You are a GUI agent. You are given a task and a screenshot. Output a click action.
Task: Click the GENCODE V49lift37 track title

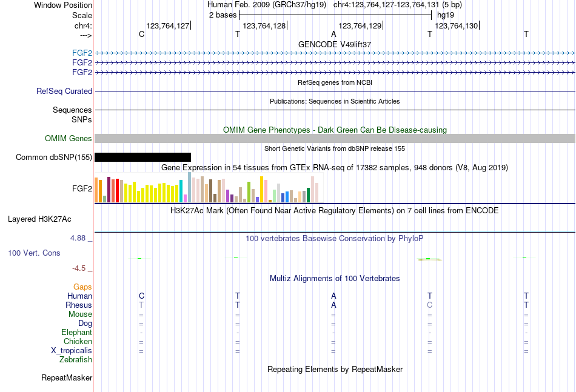point(335,44)
